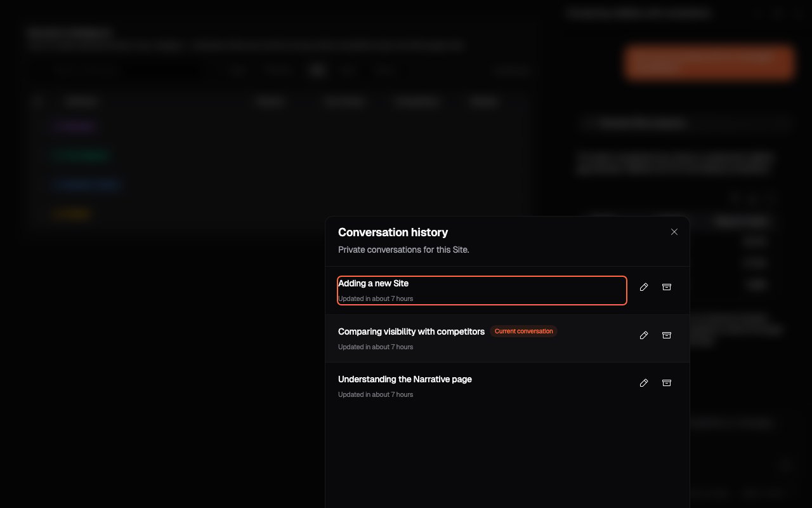The height and width of the screenshot is (508, 812).
Task: Click the 'Conversation history' heading
Action: point(393,232)
